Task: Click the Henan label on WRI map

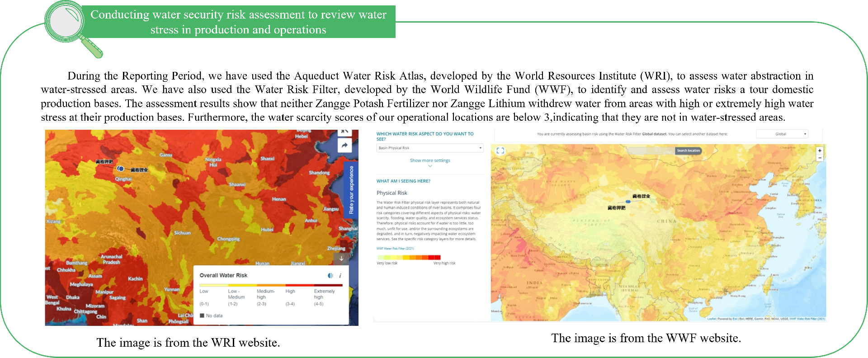Action: (x=279, y=199)
